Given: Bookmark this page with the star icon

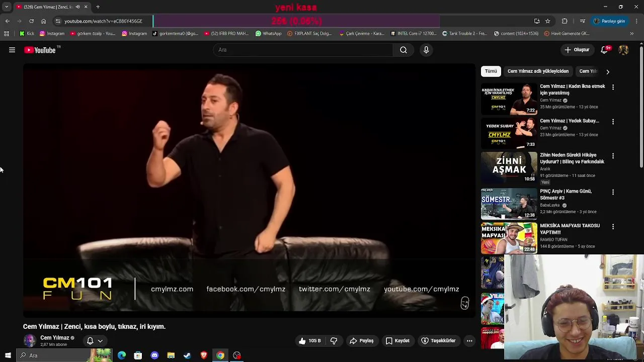Looking at the screenshot, I should pos(548,21).
